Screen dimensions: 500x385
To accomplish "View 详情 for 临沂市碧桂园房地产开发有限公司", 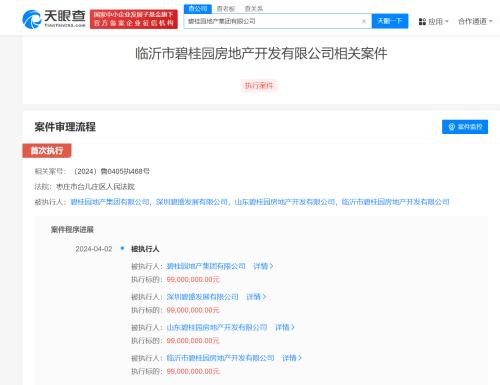I will click(x=292, y=358).
